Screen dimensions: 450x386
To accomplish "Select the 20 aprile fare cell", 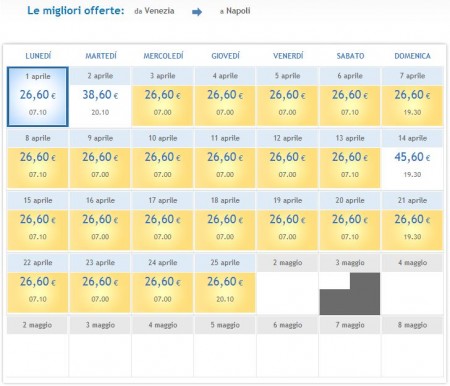I will point(350,221).
